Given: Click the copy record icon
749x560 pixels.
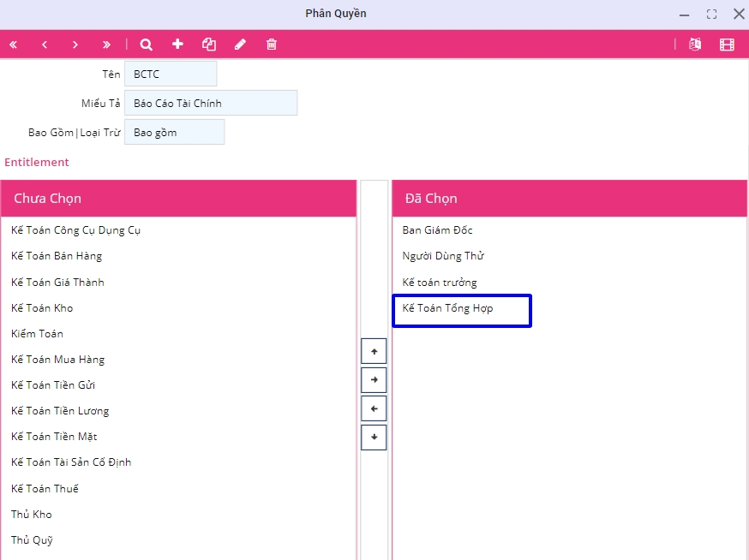Looking at the screenshot, I should click(208, 45).
